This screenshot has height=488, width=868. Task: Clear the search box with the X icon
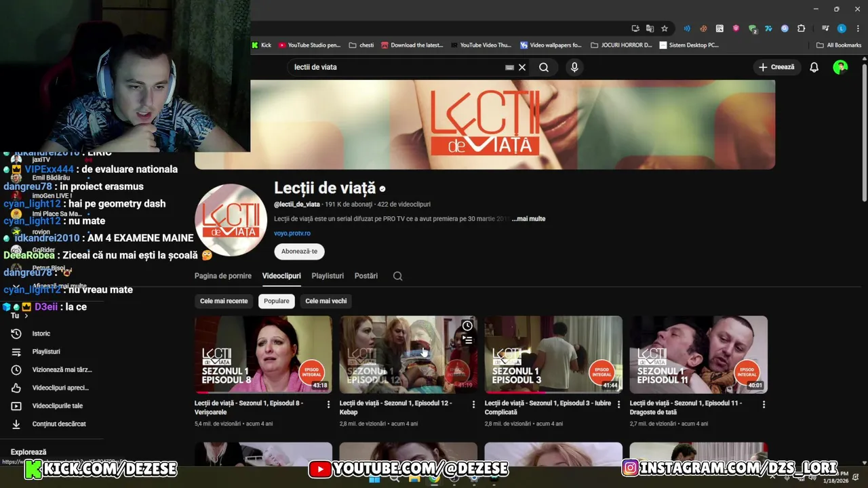522,67
